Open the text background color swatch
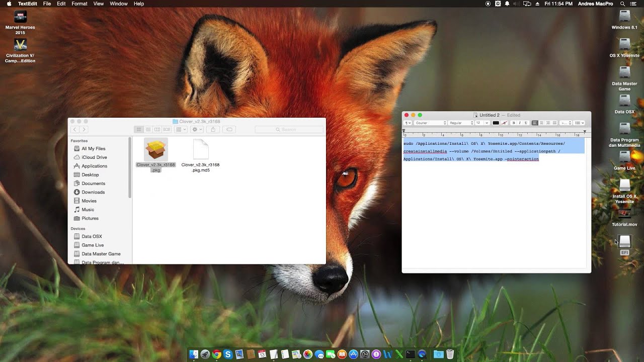The height and width of the screenshot is (362, 644). click(504, 123)
